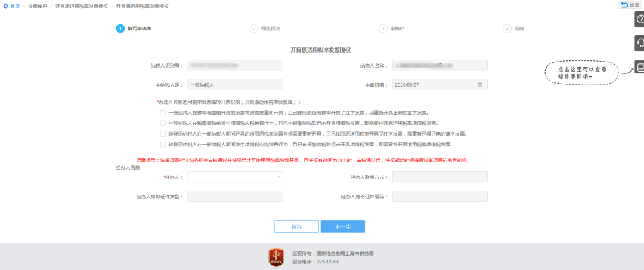Viewport: 644px width, 270px height.
Task: Check 一般纳税人 reissue invoice after red invoice option
Action: pyautogui.click(x=163, y=112)
